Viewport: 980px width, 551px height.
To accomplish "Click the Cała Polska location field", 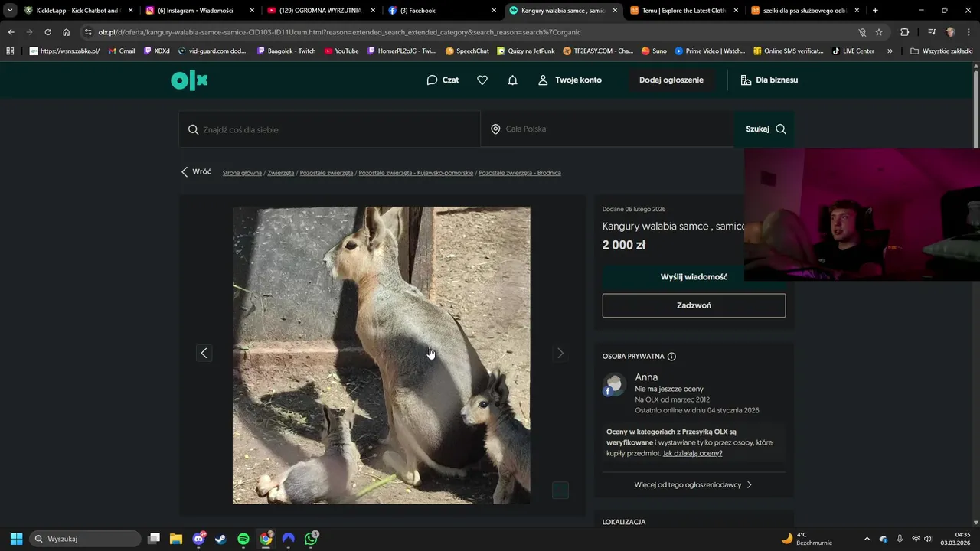I will [x=607, y=129].
